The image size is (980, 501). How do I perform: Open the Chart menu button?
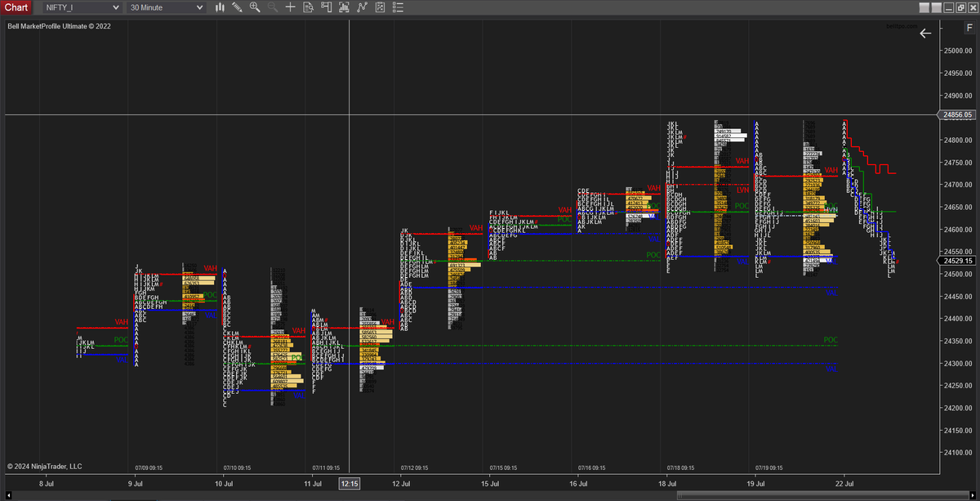tap(16, 7)
